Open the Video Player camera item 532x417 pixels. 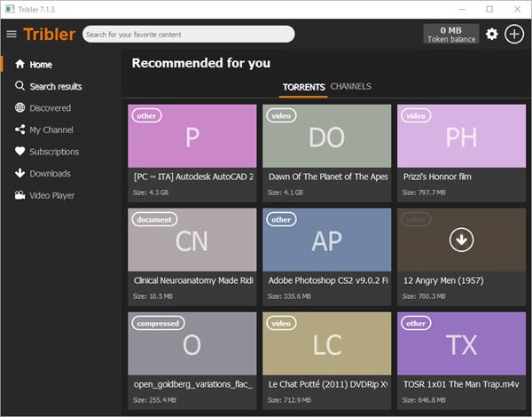[x=44, y=195]
